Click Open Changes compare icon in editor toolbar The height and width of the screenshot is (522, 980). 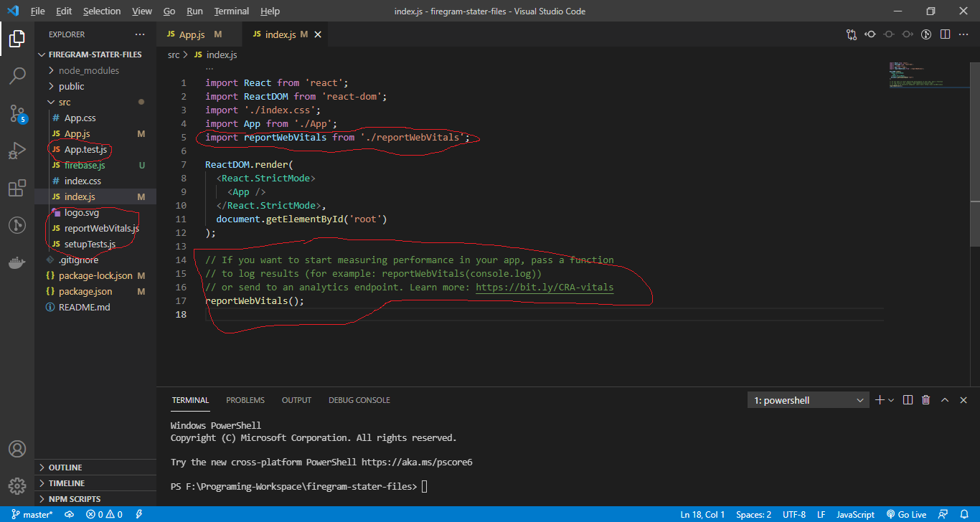click(x=852, y=34)
